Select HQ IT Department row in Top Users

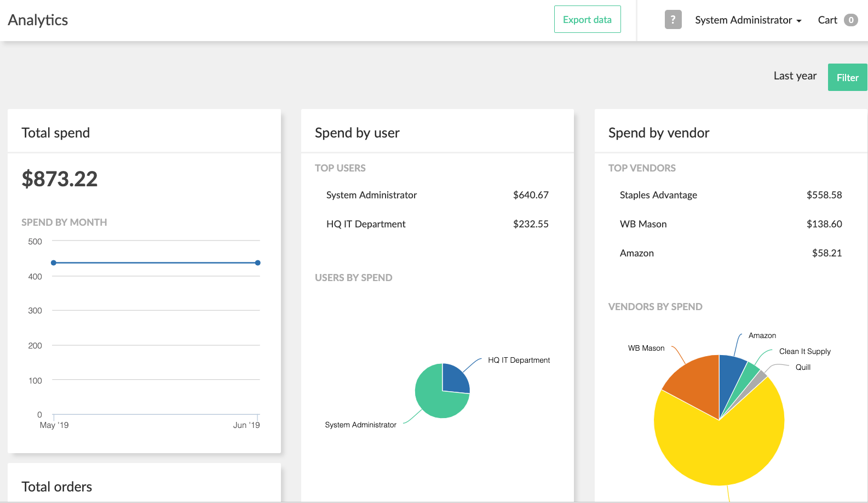tap(437, 224)
